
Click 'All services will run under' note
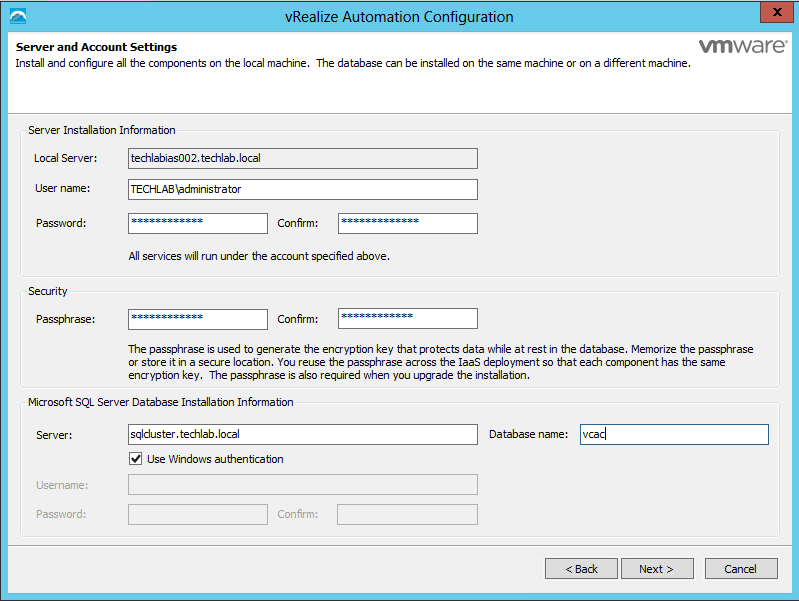(x=259, y=256)
